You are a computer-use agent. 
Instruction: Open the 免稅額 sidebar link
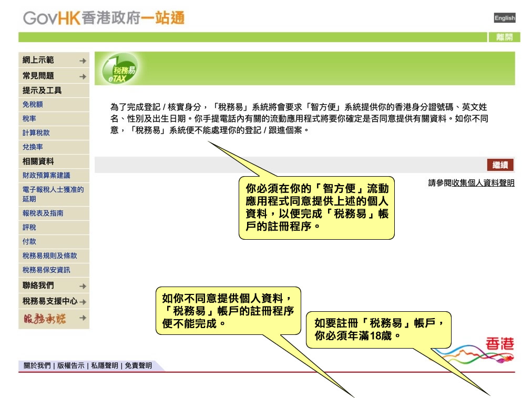33,105
